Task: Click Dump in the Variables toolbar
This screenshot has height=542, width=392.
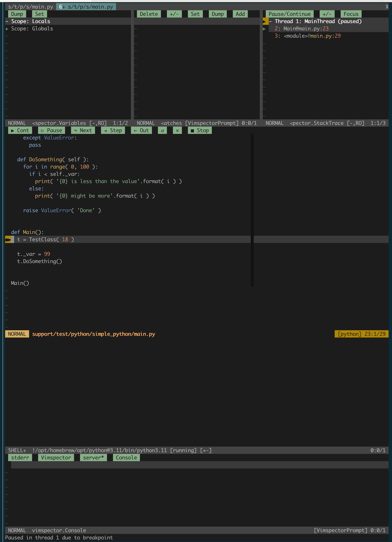Action: pyautogui.click(x=17, y=14)
